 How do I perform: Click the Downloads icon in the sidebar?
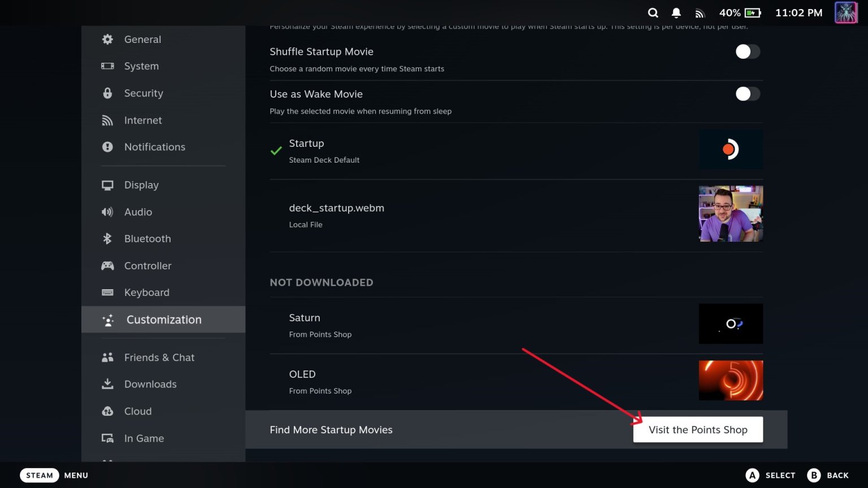tap(107, 384)
